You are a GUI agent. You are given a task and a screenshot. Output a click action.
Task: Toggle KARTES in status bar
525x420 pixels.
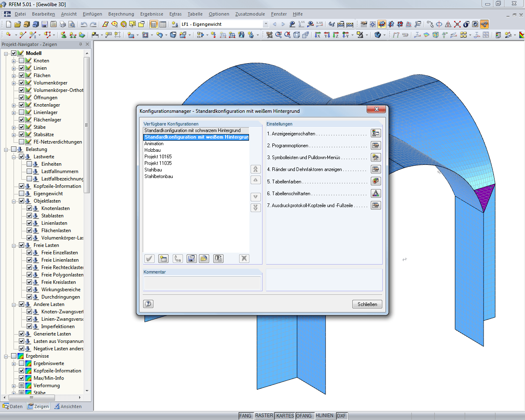[285, 415]
